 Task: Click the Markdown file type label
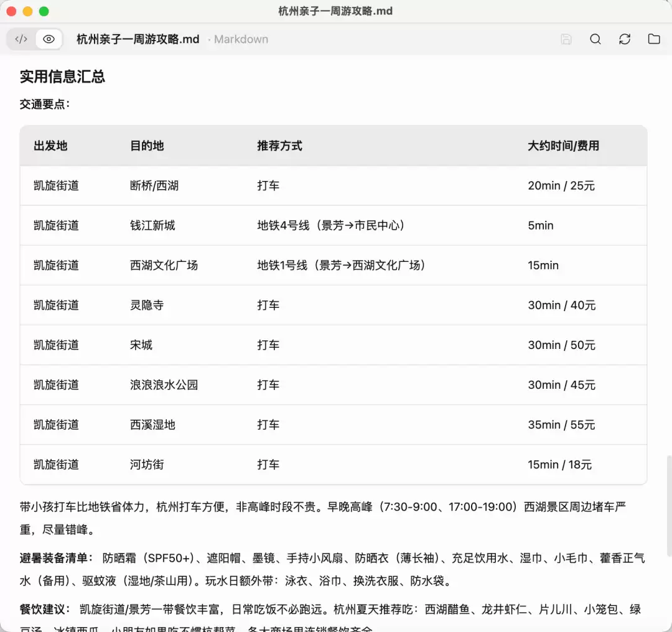tap(241, 39)
